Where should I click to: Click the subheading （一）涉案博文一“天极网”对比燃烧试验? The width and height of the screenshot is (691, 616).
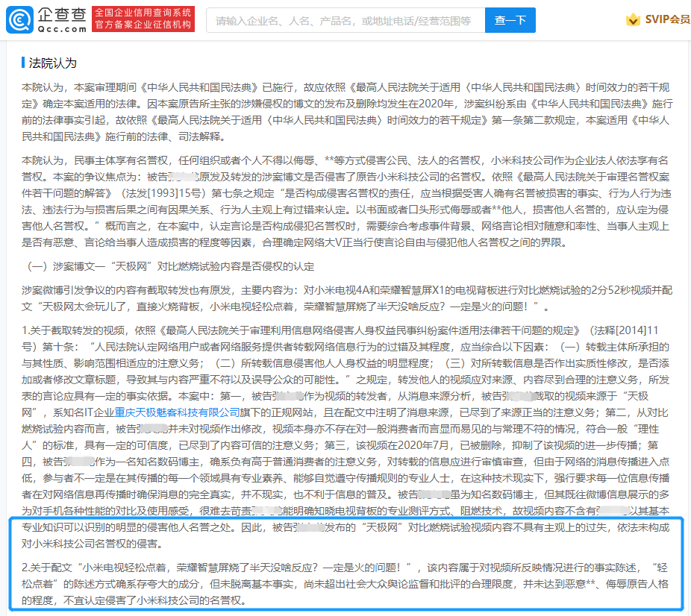click(x=170, y=266)
